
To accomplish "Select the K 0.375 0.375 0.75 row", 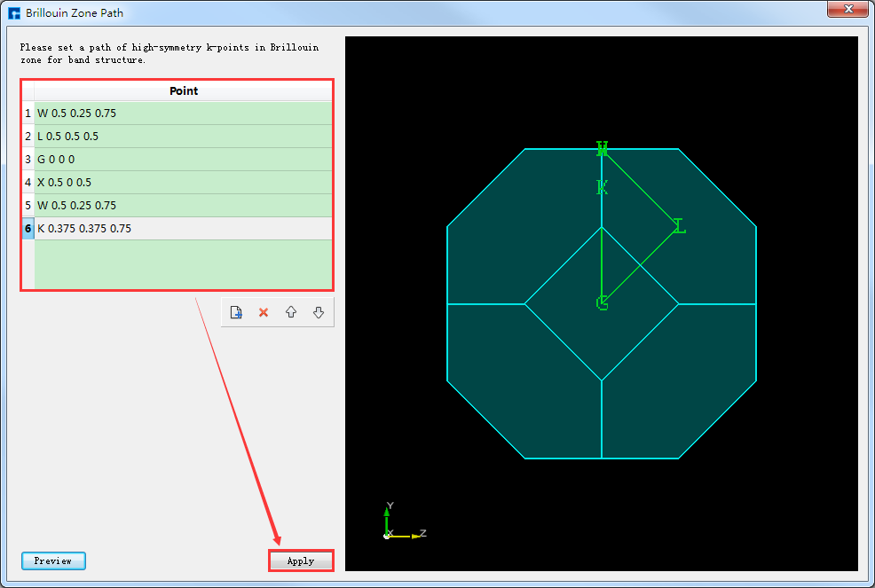I will (x=183, y=229).
